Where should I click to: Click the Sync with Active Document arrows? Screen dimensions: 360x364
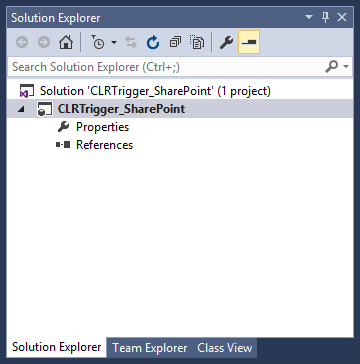(x=131, y=42)
